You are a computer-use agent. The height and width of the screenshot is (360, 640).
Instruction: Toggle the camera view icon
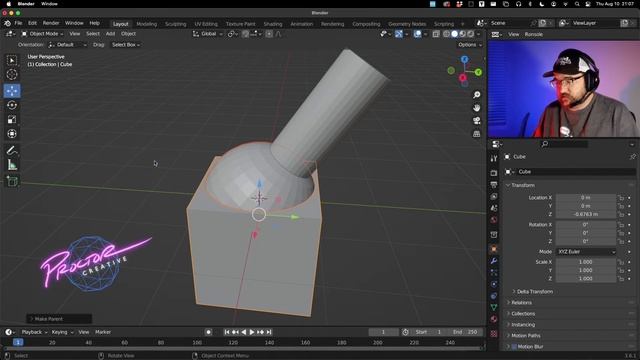pos(476,121)
